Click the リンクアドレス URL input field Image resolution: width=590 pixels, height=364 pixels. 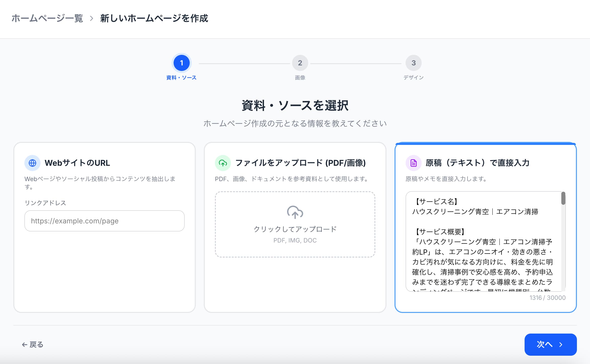[104, 221]
